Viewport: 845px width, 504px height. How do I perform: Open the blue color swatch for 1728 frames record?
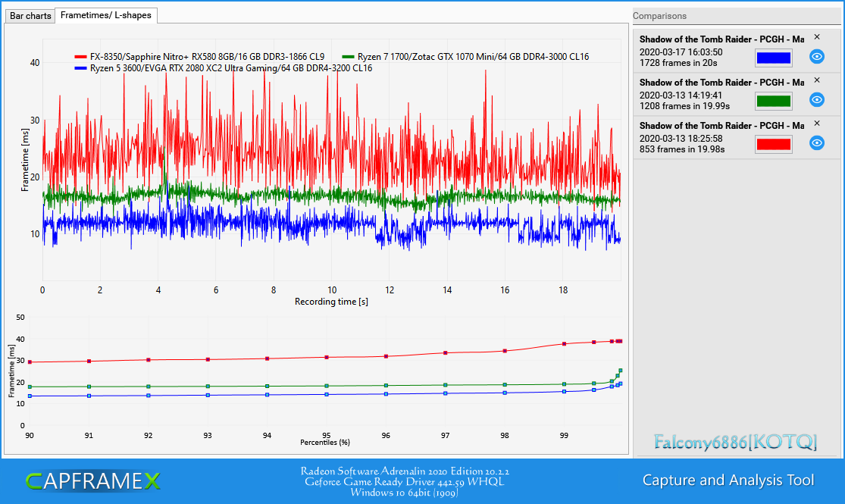point(773,58)
